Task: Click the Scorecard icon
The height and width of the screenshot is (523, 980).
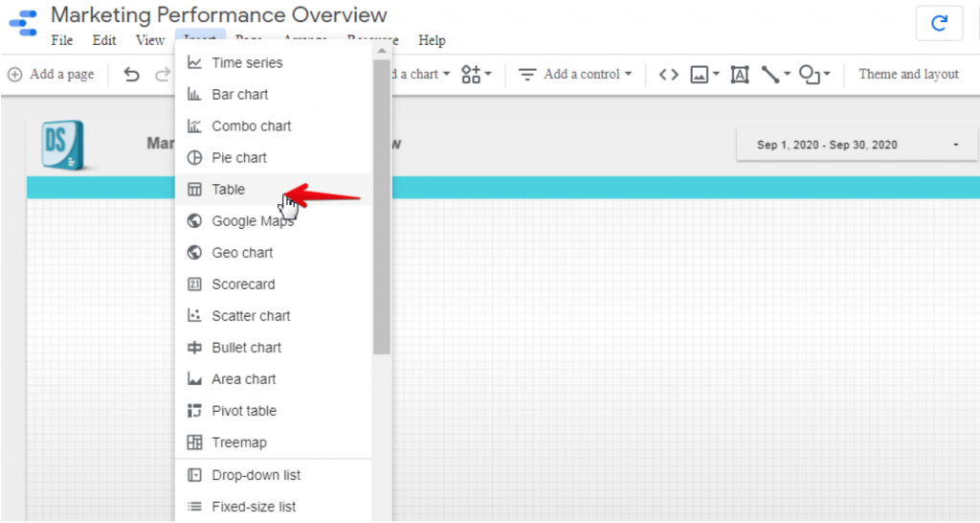Action: pos(194,284)
